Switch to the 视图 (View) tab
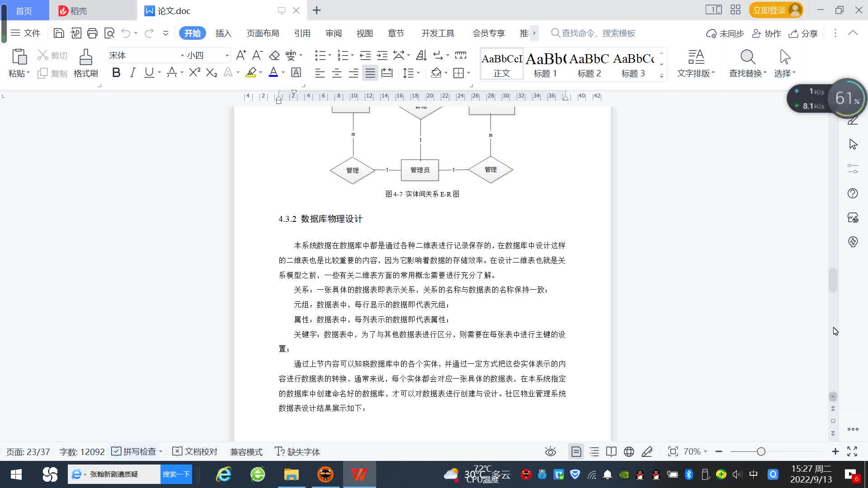This screenshot has height=488, width=868. 364,33
